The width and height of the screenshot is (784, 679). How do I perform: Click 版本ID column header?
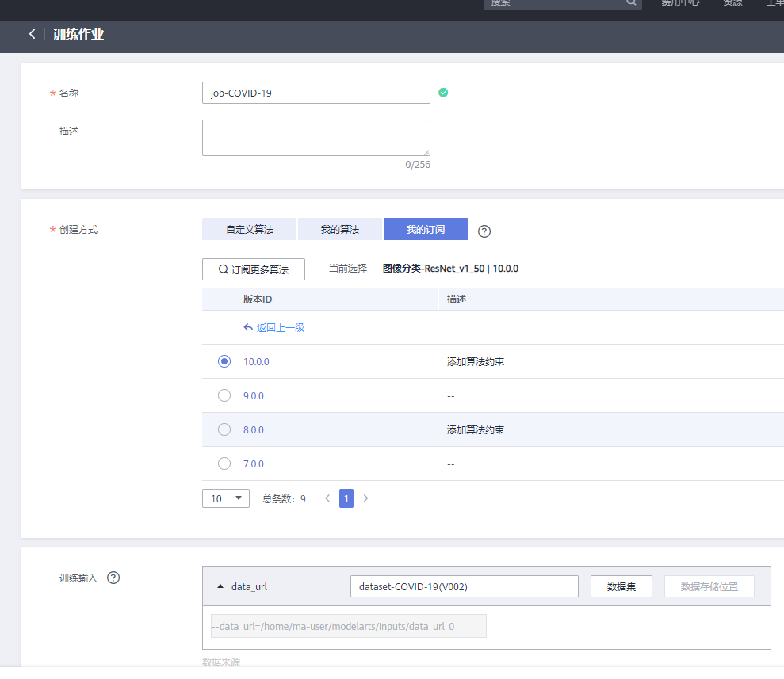[x=258, y=299]
